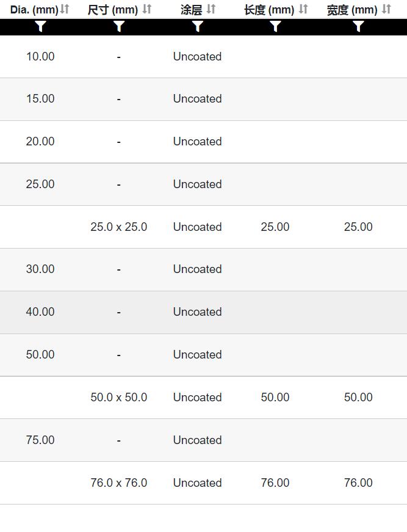Open the 宽度 (mm) column filter
This screenshot has width=407, height=532.
(358, 26)
